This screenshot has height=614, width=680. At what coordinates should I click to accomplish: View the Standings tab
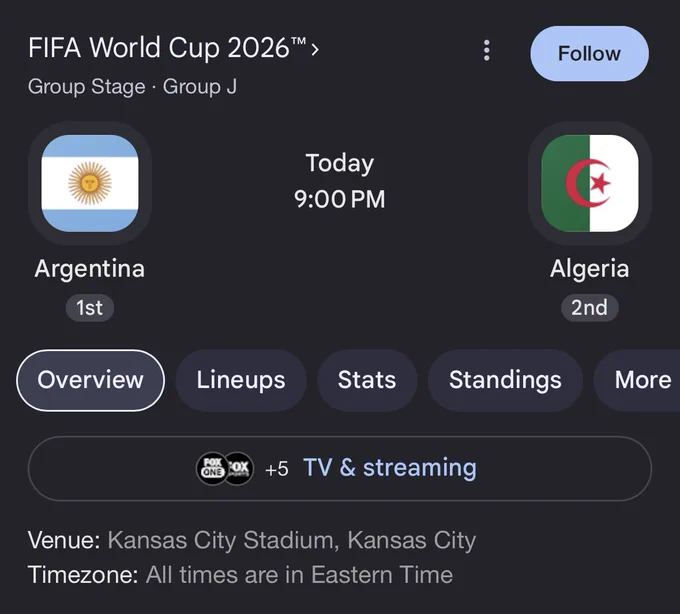[505, 380]
